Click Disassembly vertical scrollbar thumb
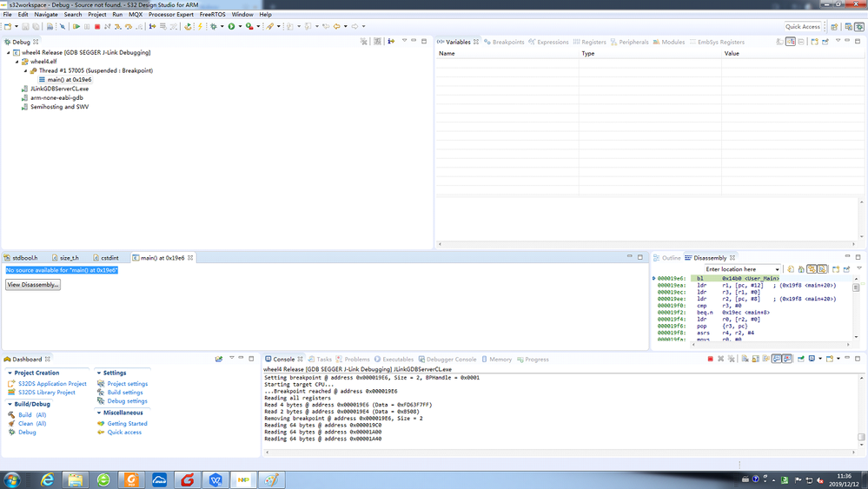 856,287
